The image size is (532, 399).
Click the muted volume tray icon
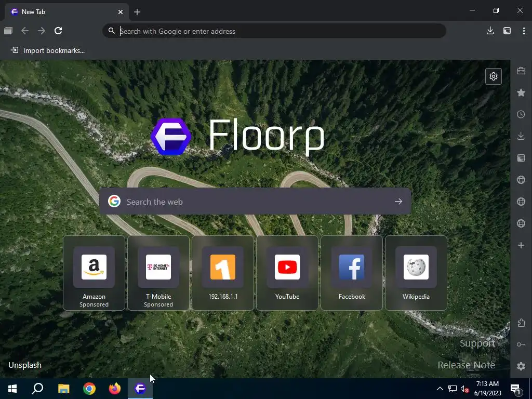point(464,389)
